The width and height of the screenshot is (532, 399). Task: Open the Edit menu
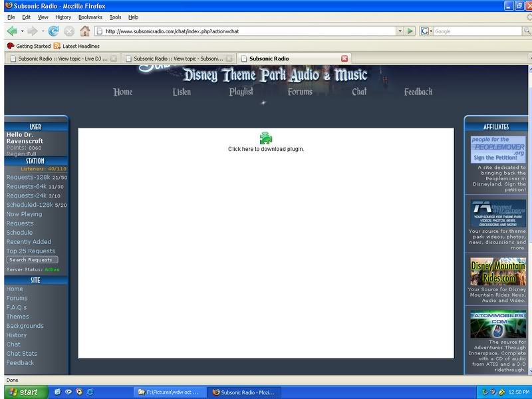(26, 17)
